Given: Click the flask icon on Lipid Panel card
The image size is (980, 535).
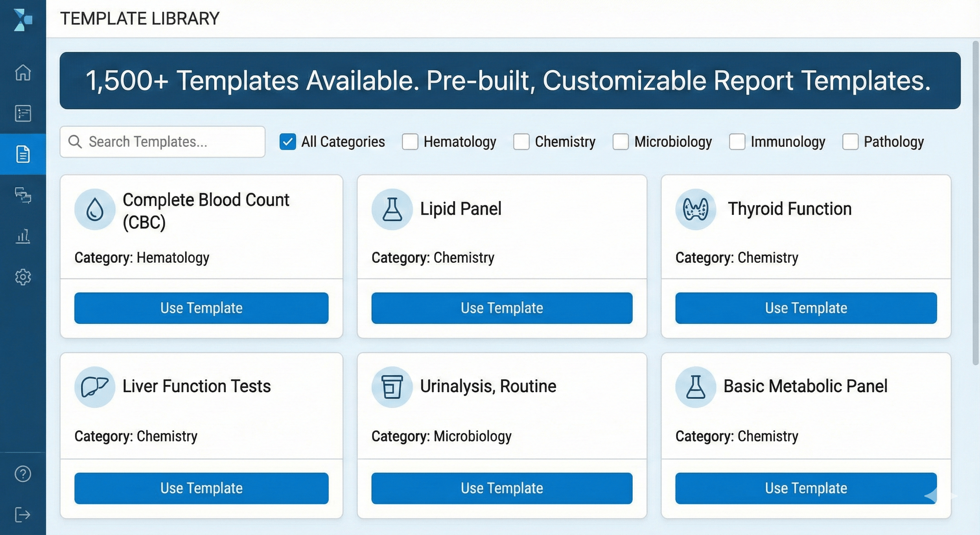Looking at the screenshot, I should click(x=392, y=209).
